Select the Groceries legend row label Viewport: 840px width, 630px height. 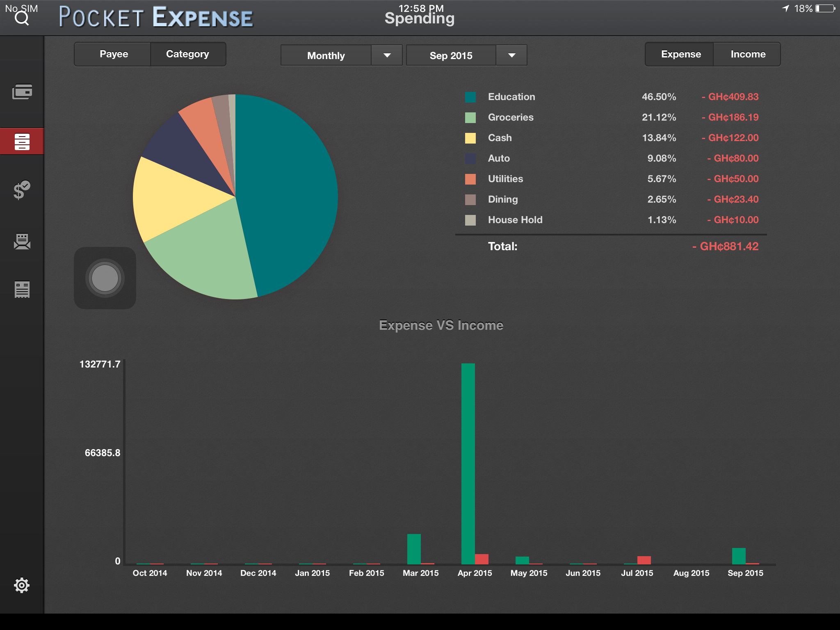click(x=511, y=117)
